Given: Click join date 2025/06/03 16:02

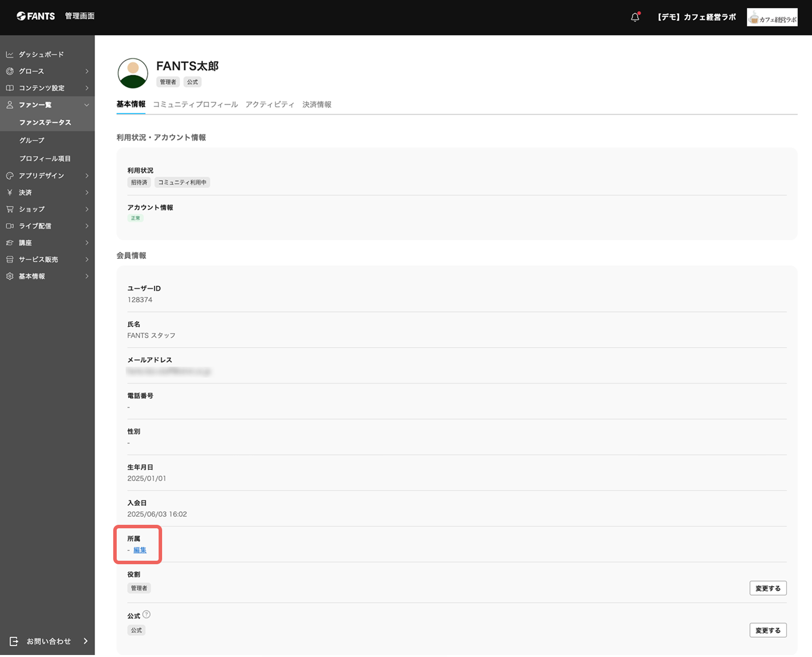Looking at the screenshot, I should point(157,514).
